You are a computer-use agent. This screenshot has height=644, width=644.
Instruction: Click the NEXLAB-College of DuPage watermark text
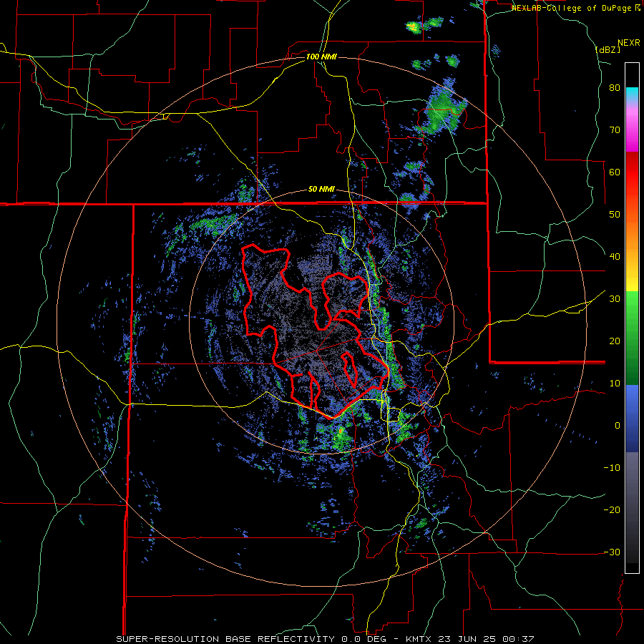coord(576,8)
